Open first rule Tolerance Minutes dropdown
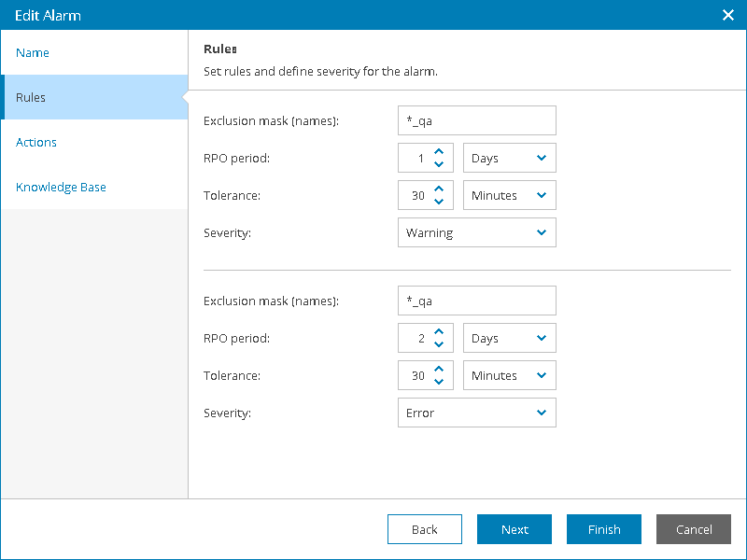 pos(510,196)
